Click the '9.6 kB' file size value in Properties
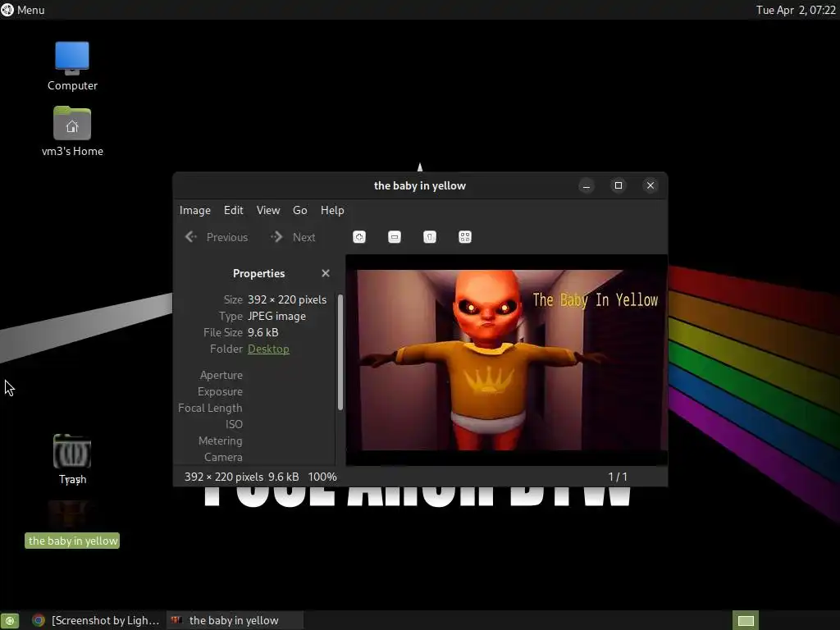 click(x=263, y=332)
